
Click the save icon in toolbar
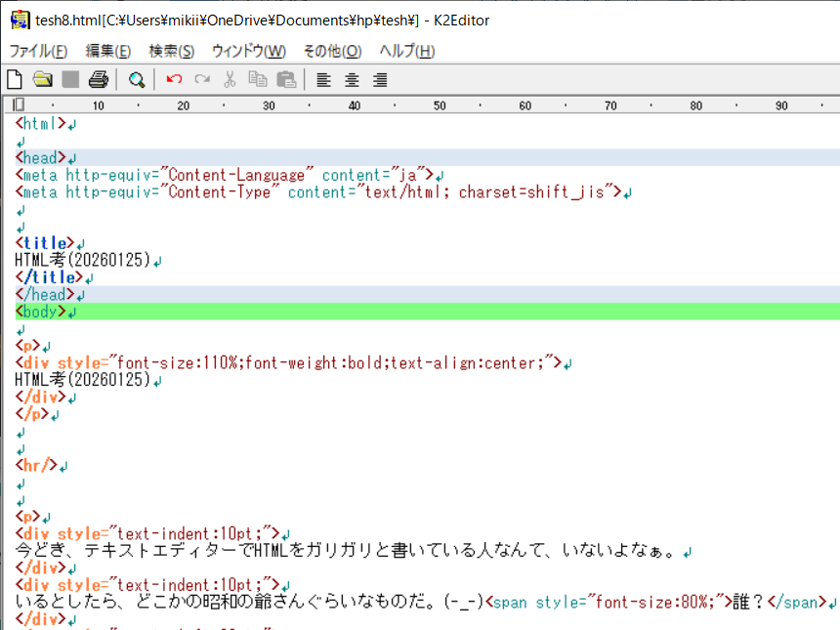70,79
